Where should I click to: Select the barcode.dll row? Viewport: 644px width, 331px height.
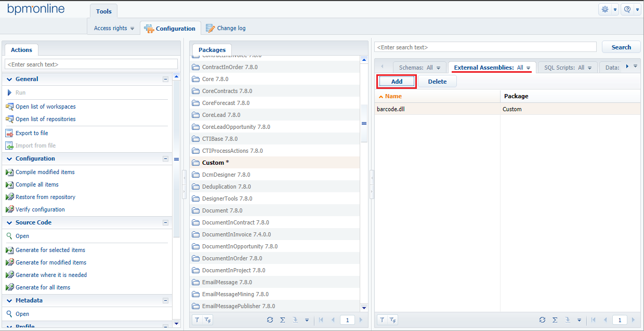pos(507,109)
